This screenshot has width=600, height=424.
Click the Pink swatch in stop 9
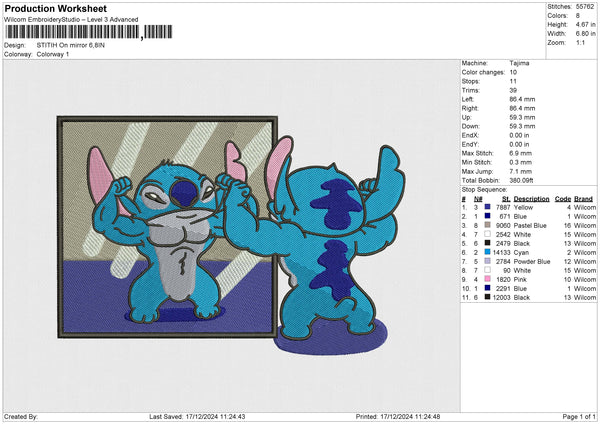(488, 279)
